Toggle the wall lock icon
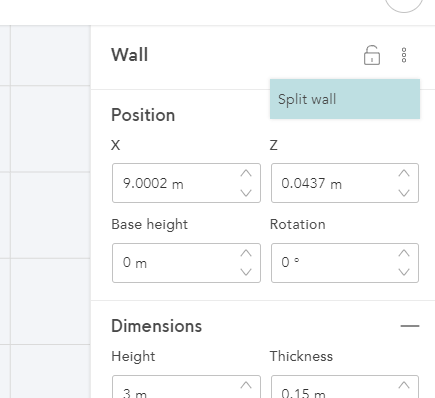Screen dimensions: 435x398 (x=372, y=55)
